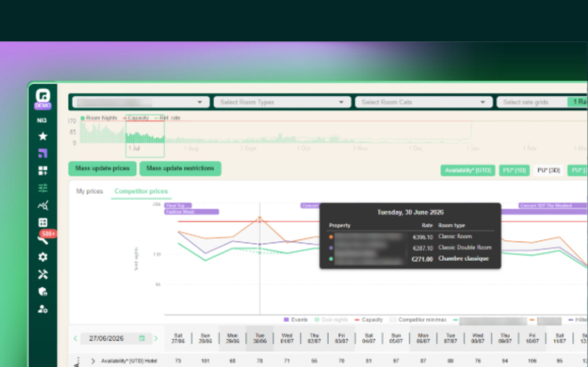This screenshot has width=588, height=367.
Task: Select the Mon 29/06 column header
Action: click(233, 338)
